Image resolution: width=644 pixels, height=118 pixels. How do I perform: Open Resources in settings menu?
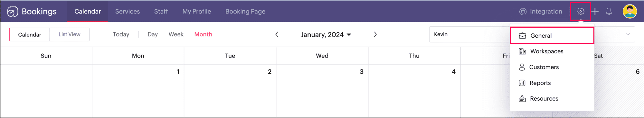pos(552,99)
